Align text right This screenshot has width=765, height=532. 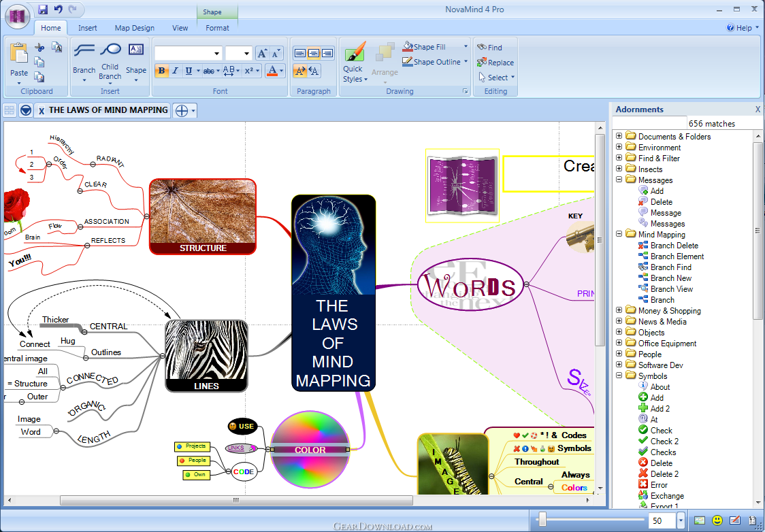tap(327, 53)
